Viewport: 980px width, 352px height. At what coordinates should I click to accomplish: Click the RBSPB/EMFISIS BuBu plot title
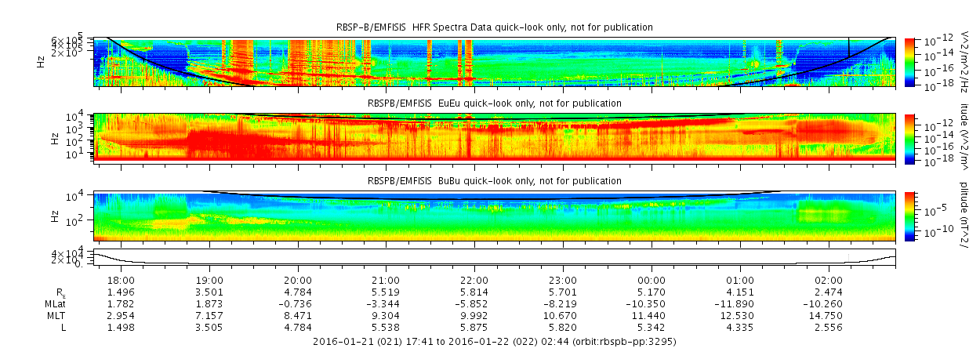click(495, 180)
